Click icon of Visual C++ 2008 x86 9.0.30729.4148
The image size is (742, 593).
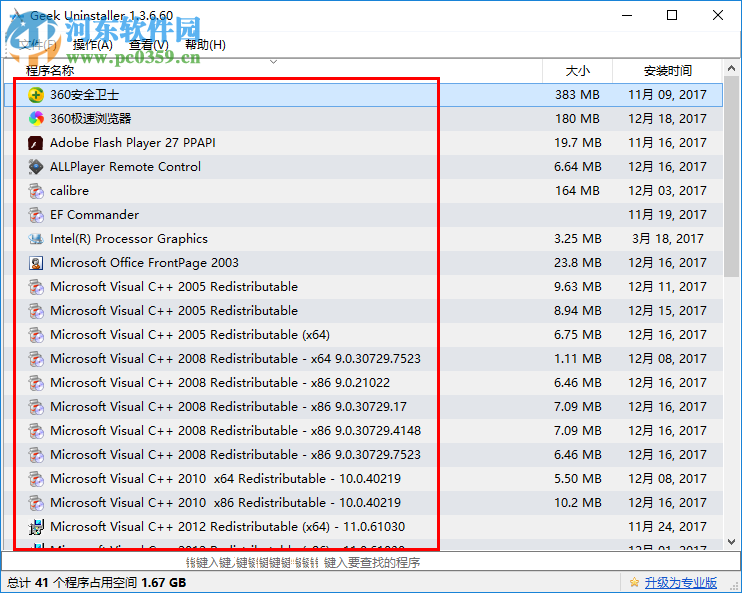[36, 431]
